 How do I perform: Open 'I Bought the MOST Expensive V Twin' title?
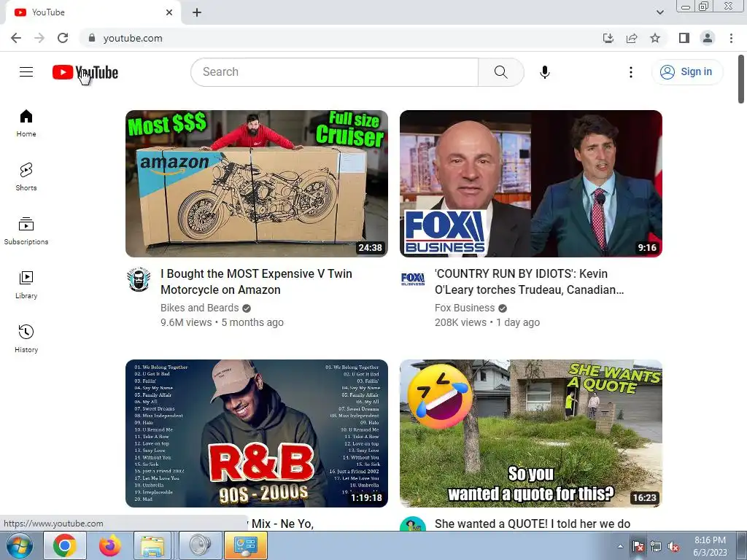[x=256, y=281]
